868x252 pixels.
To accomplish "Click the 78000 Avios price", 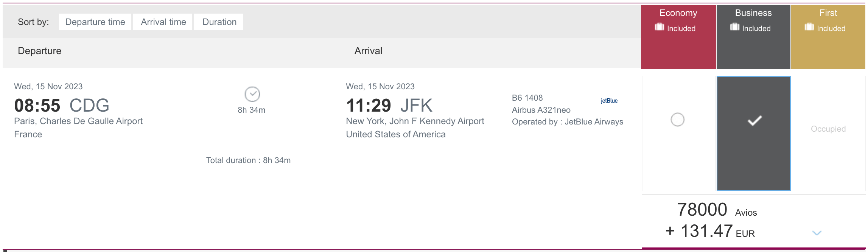I will (702, 210).
